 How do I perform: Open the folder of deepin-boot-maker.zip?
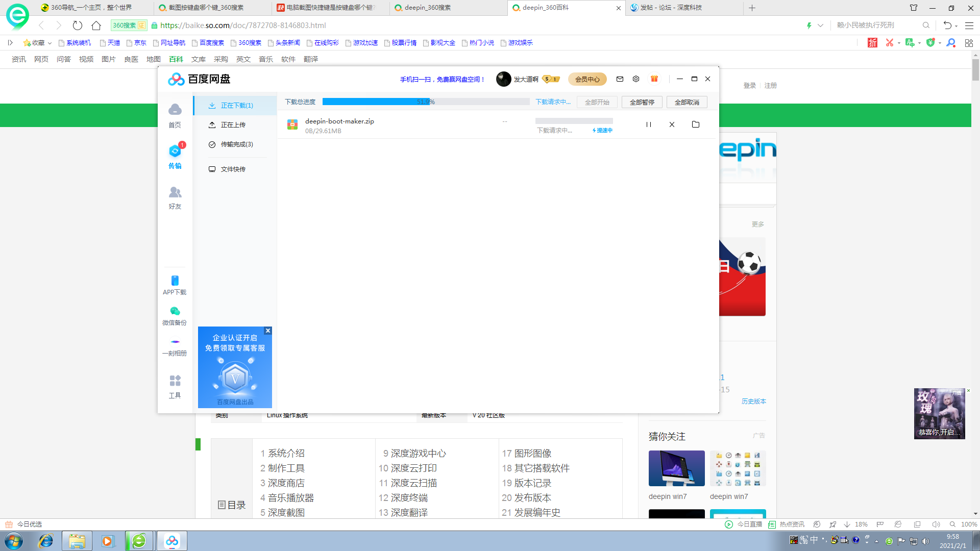pyautogui.click(x=696, y=124)
